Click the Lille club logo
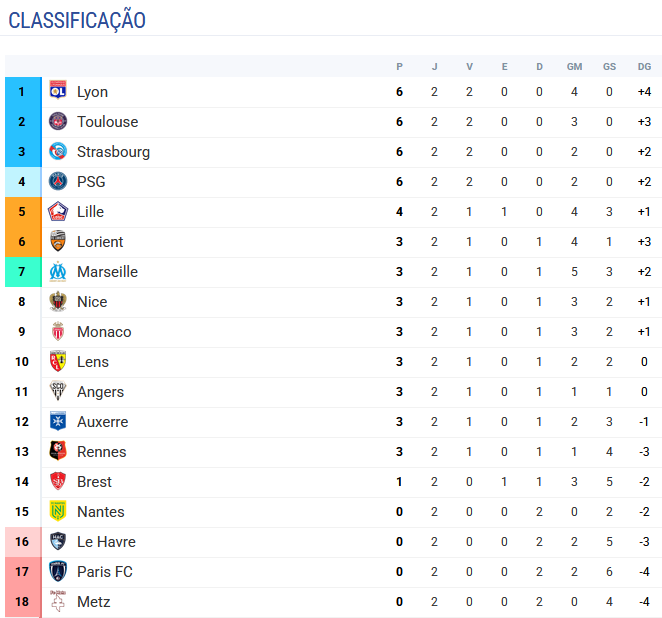Viewport: 662px width, 618px height. tap(58, 211)
